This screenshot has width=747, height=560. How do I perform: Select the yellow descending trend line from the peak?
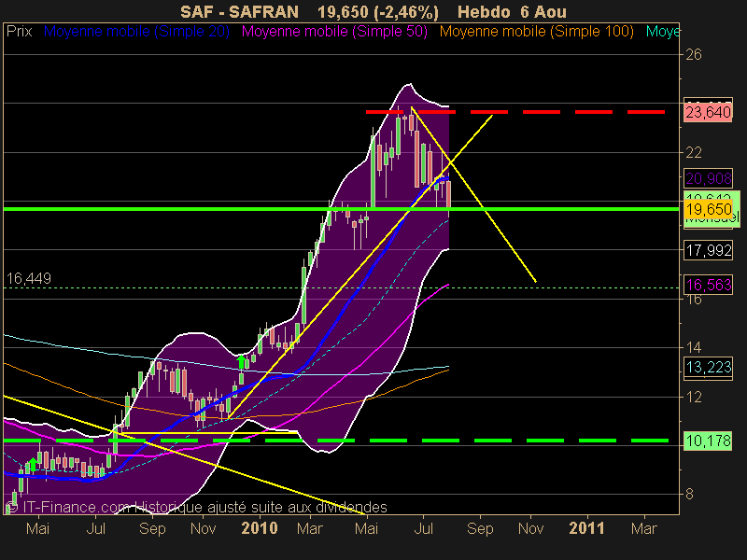(x=474, y=194)
